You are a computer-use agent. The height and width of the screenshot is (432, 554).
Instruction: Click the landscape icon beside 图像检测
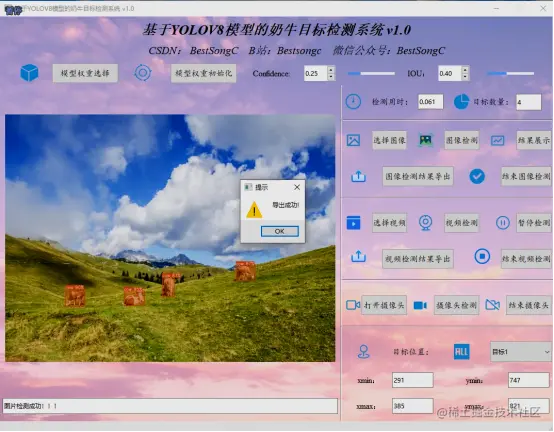click(x=426, y=140)
